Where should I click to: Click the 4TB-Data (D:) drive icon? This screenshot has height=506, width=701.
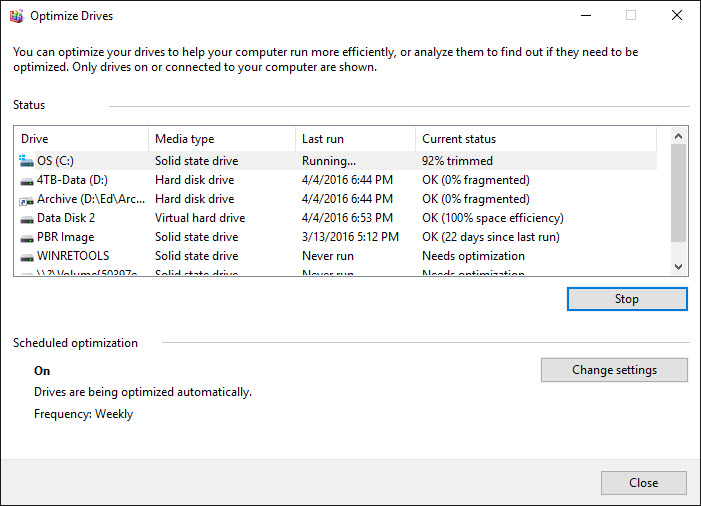click(x=26, y=180)
